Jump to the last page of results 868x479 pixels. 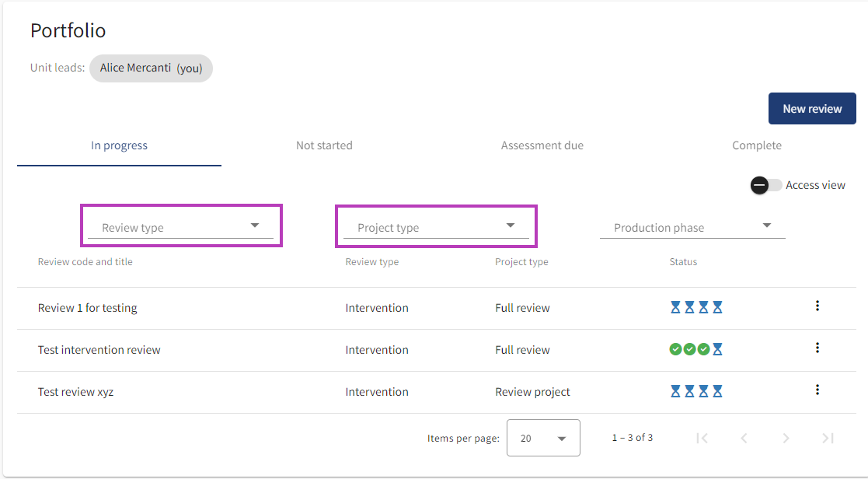[x=828, y=438]
